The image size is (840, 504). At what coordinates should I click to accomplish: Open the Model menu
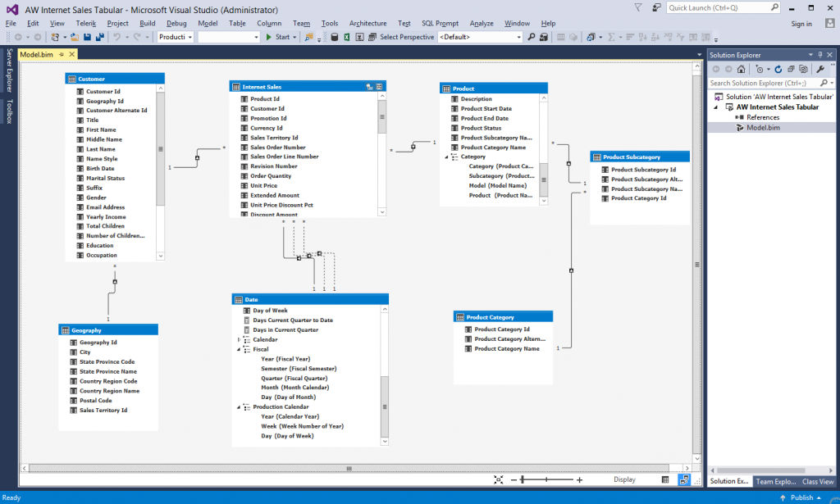(x=208, y=23)
